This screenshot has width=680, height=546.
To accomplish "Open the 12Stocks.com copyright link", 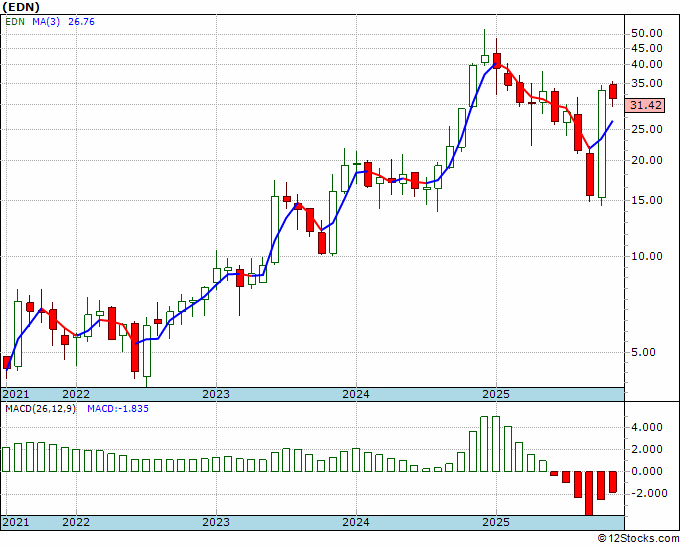I will [x=638, y=539].
